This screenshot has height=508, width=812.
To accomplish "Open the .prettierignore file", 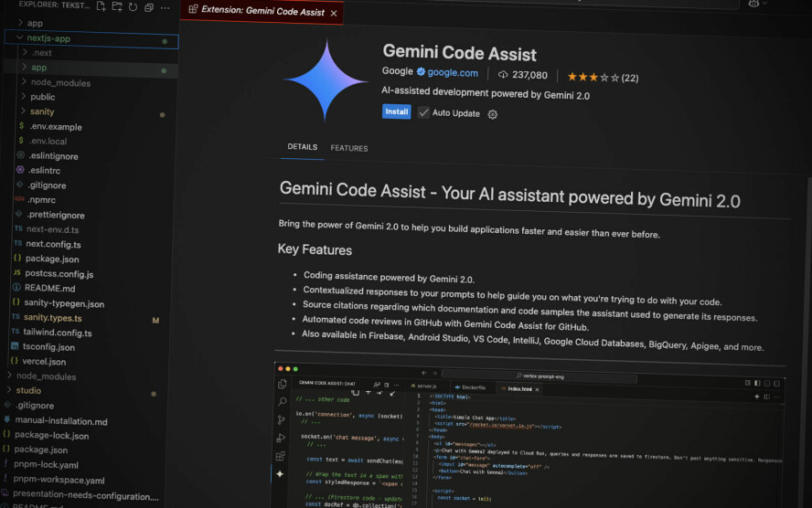I will [x=56, y=215].
